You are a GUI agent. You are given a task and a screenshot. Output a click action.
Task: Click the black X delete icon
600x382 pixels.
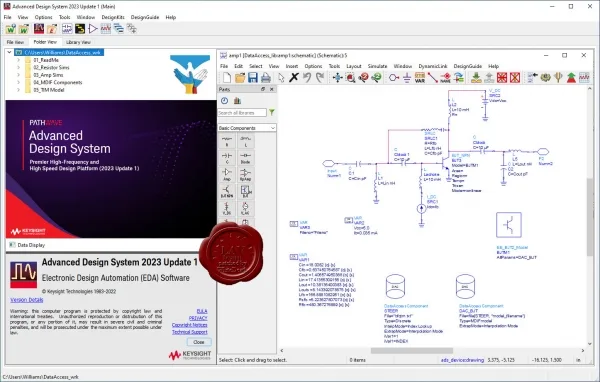(x=293, y=78)
